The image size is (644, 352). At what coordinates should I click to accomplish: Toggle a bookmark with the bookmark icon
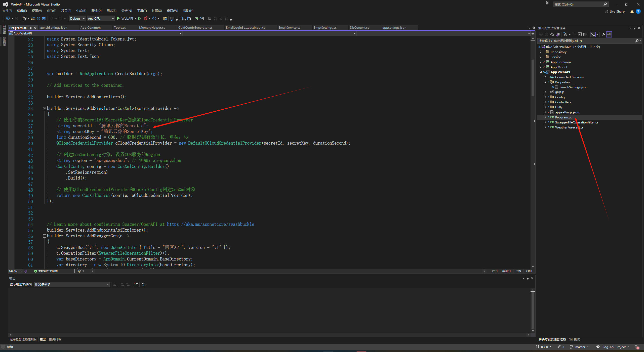pyautogui.click(x=210, y=18)
